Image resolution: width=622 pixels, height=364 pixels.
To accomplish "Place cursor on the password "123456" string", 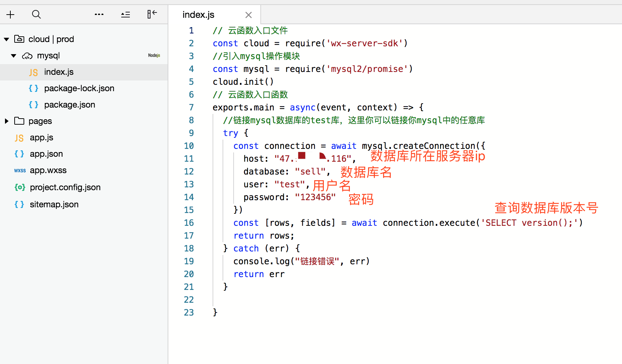I will click(315, 197).
